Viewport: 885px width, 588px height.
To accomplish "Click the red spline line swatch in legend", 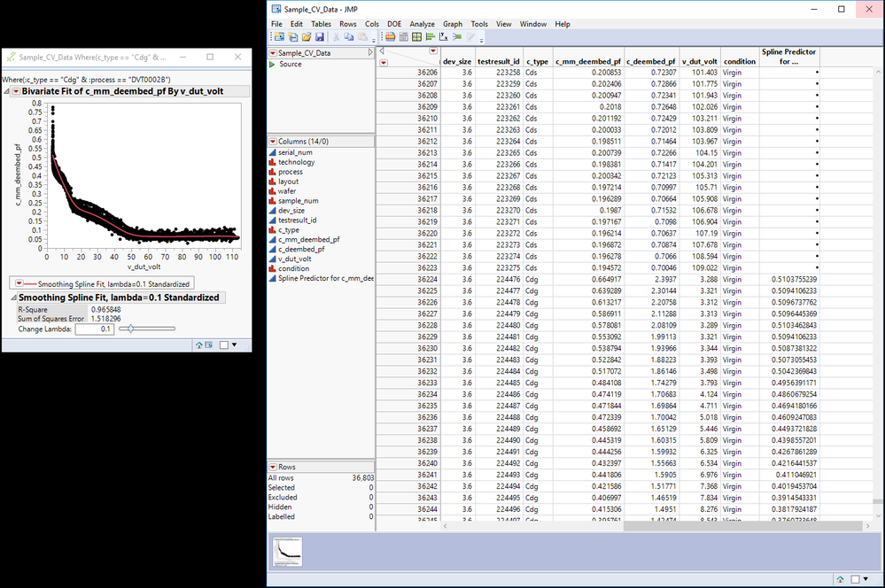I will coord(30,284).
